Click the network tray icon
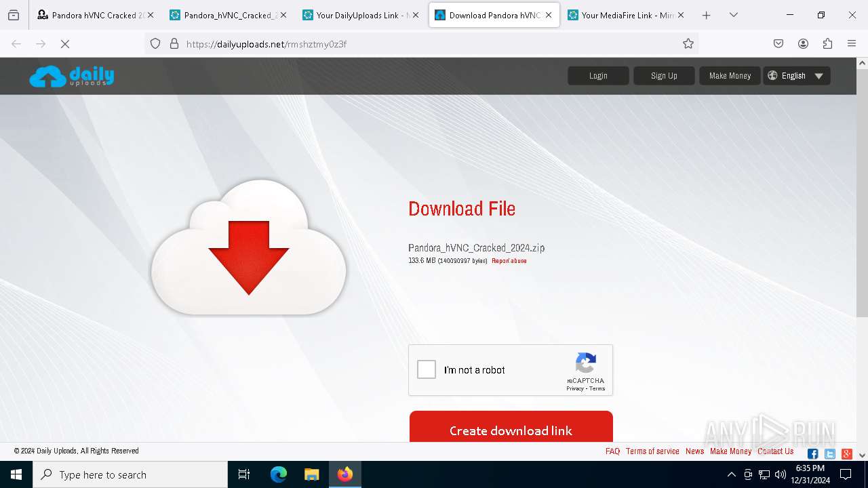This screenshot has height=488, width=868. pyautogui.click(x=764, y=474)
